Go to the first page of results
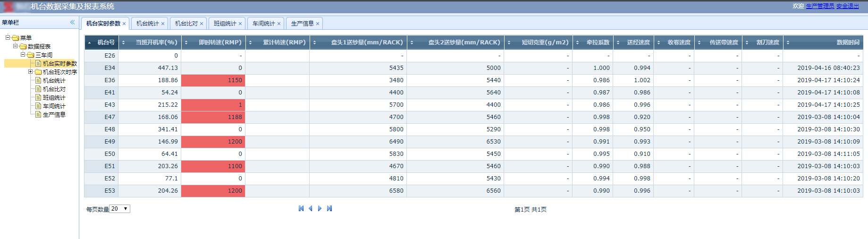 (x=301, y=209)
